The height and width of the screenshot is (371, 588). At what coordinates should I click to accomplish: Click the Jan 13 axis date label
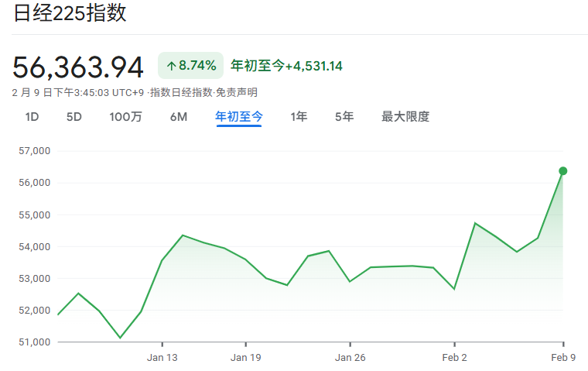tap(162, 357)
